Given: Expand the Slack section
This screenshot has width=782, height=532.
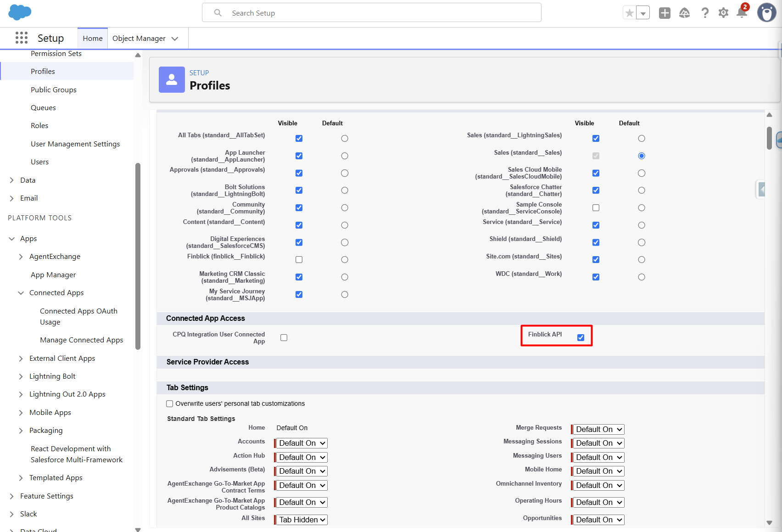Looking at the screenshot, I should pos(11,514).
